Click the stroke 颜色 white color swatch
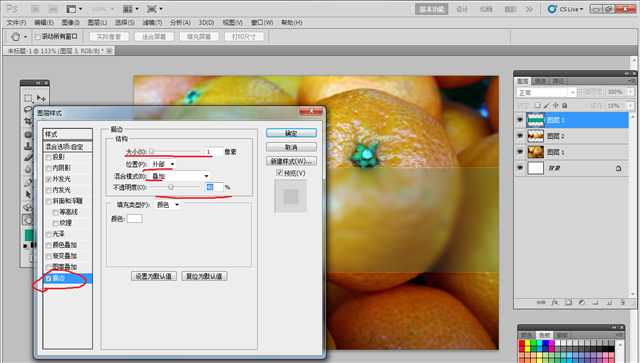This screenshot has width=640, height=363. pyautogui.click(x=135, y=218)
